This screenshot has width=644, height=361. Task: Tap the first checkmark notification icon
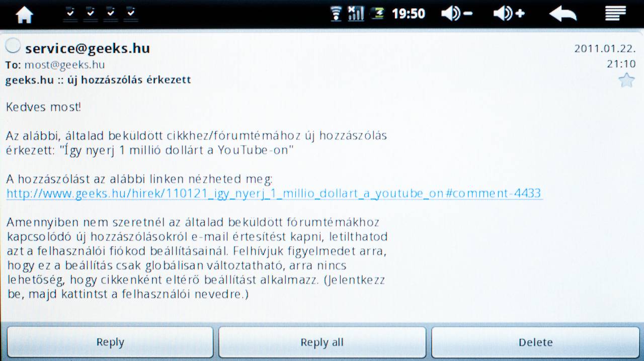pos(71,13)
